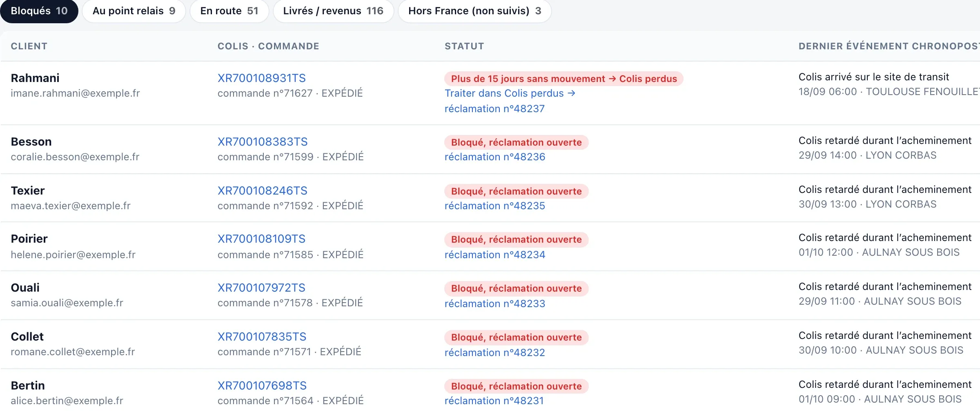
Task: Click the text commande n°71627 · EXPÉDIÉ
Action: (290, 93)
